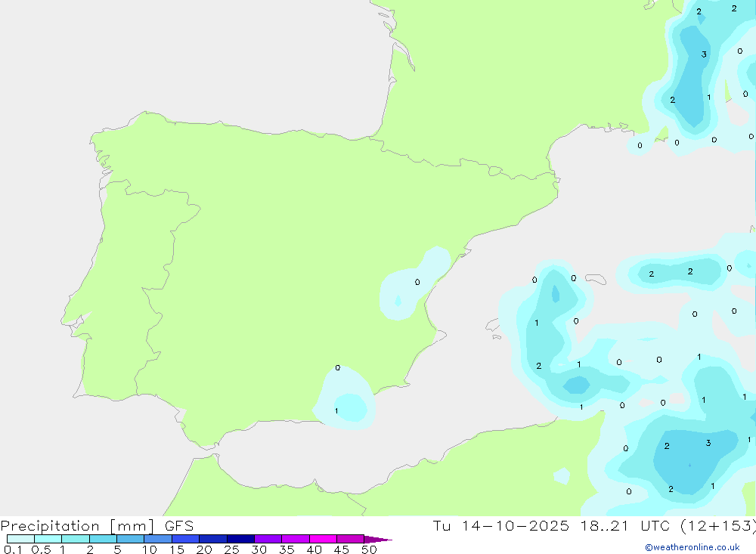Image resolution: width=756 pixels, height=554 pixels.
Task: Click the 1–2 mm legend color swatch
Action: point(75,539)
